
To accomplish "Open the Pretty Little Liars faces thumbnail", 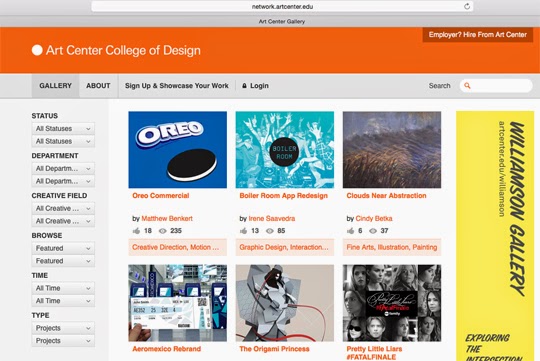I will point(392,303).
